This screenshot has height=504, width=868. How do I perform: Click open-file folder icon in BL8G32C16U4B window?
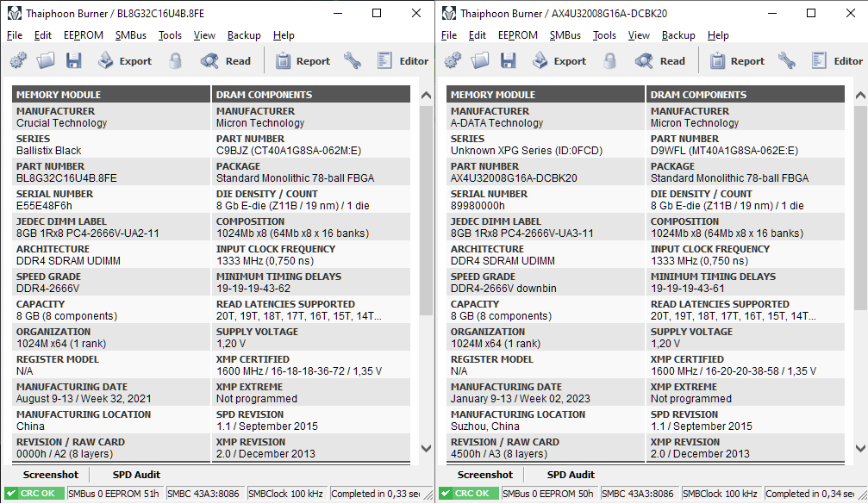coord(46,60)
